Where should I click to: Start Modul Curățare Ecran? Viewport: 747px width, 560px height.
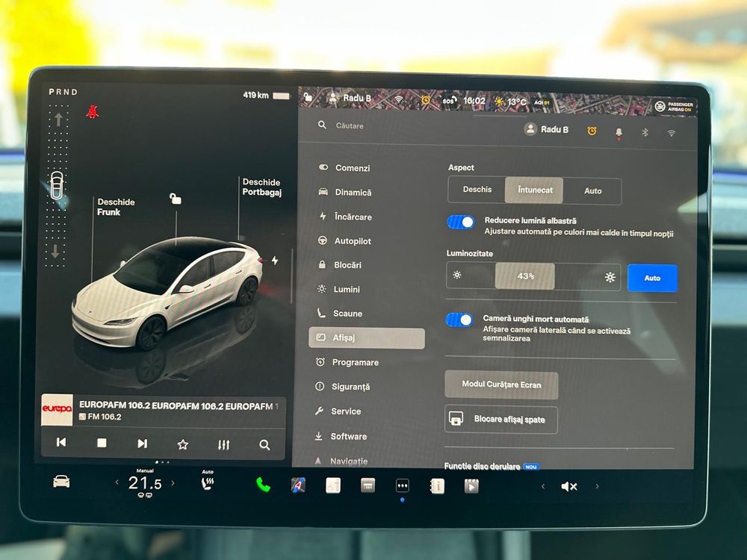click(501, 385)
